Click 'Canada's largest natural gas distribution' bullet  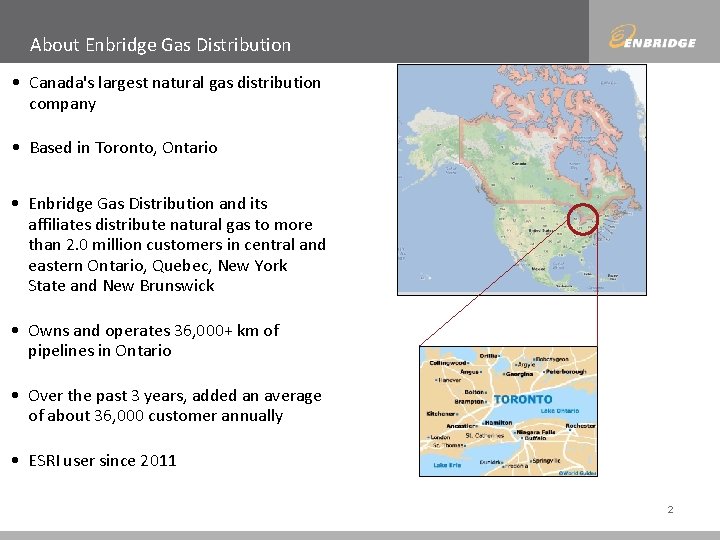click(175, 83)
